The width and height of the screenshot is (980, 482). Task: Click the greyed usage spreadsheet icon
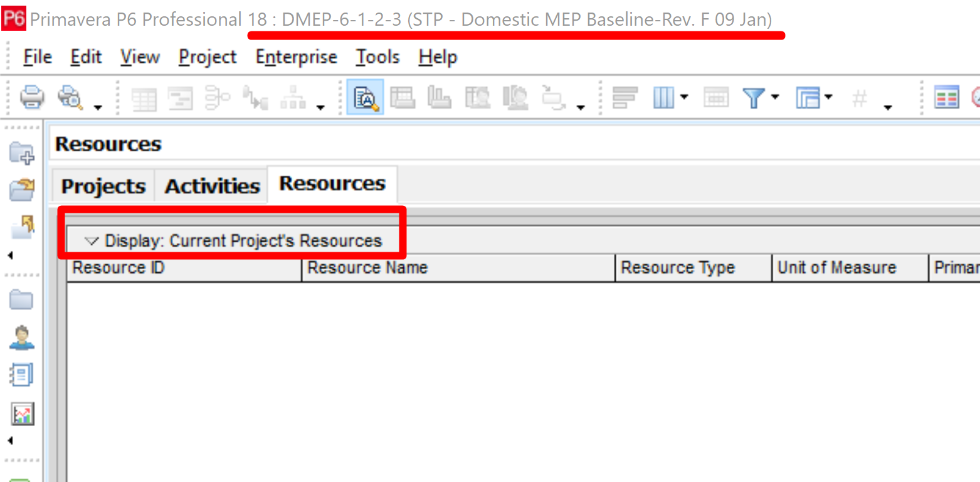(403, 98)
